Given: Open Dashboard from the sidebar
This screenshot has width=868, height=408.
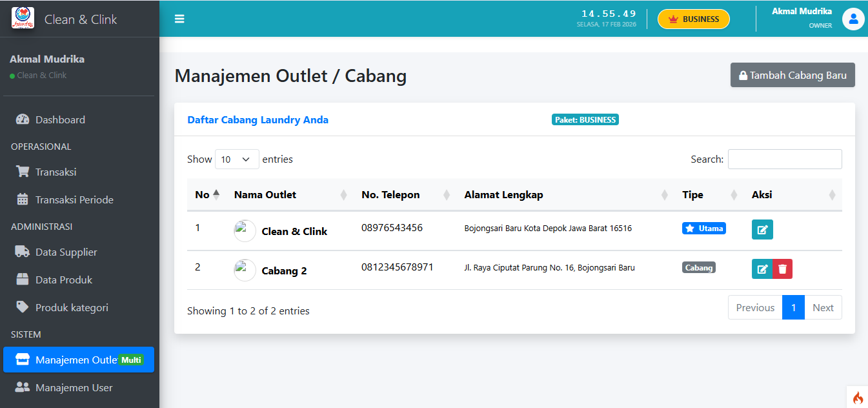Looking at the screenshot, I should tap(60, 119).
